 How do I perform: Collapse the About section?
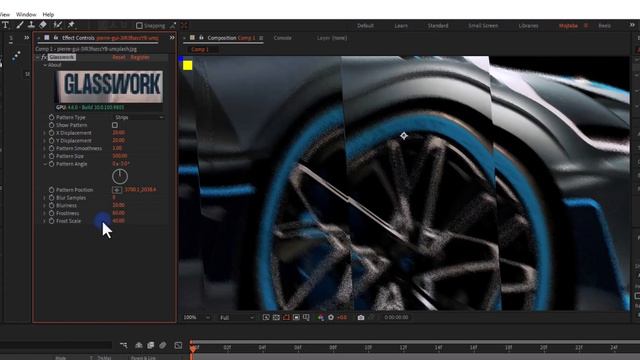[45, 65]
